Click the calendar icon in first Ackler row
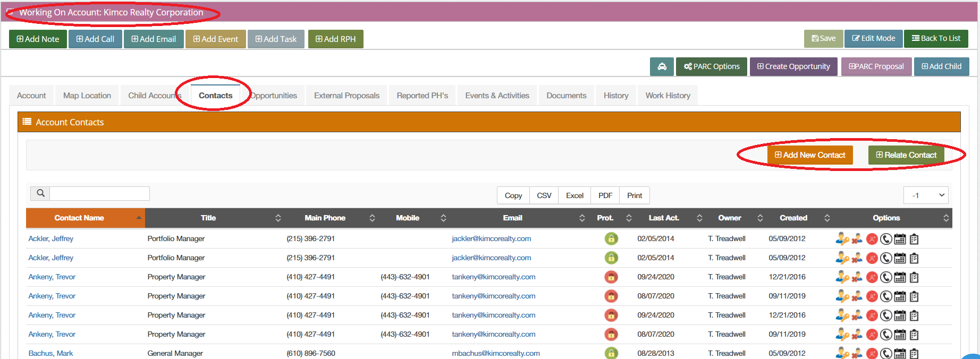 tap(900, 239)
